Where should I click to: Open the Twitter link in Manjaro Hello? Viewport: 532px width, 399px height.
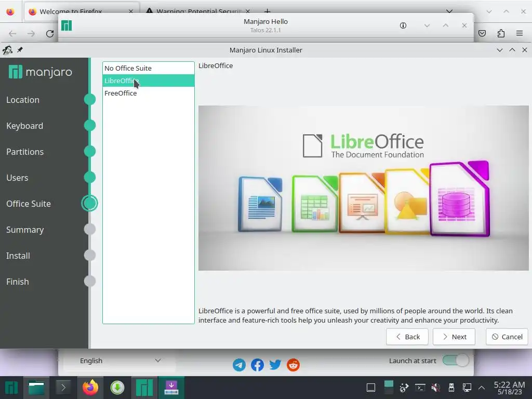point(275,365)
